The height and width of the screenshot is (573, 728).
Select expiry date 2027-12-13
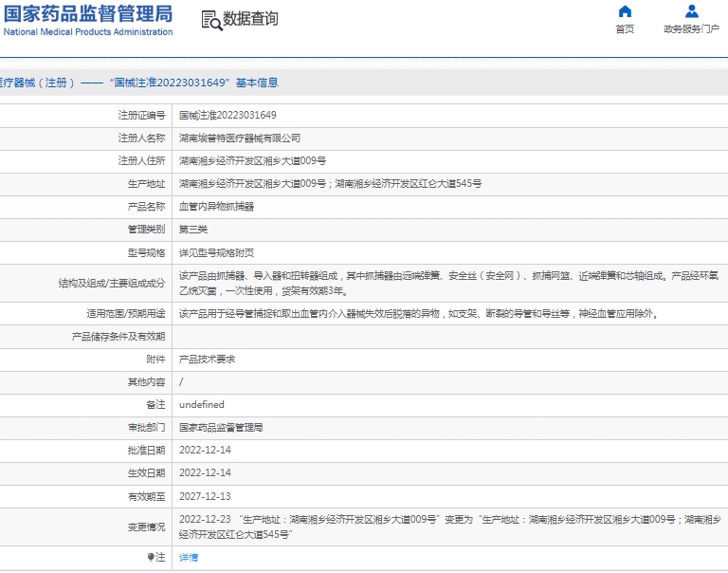click(x=205, y=497)
